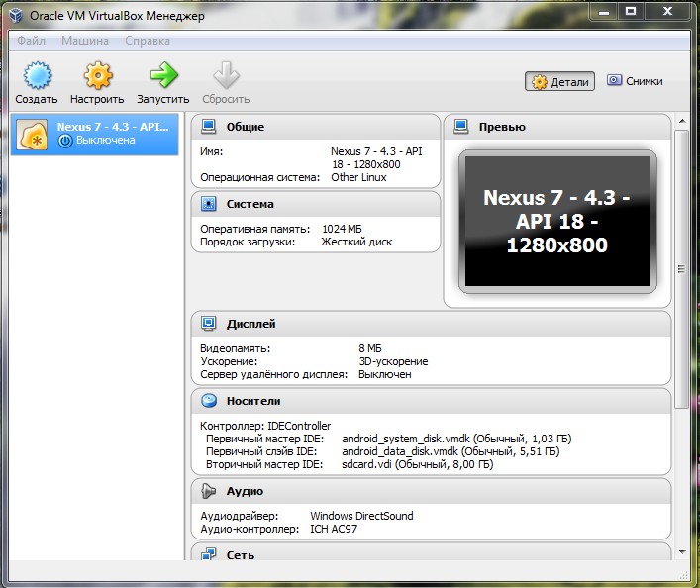Click the Дисплей section header
The height and width of the screenshot is (588, 700).
tap(431, 324)
